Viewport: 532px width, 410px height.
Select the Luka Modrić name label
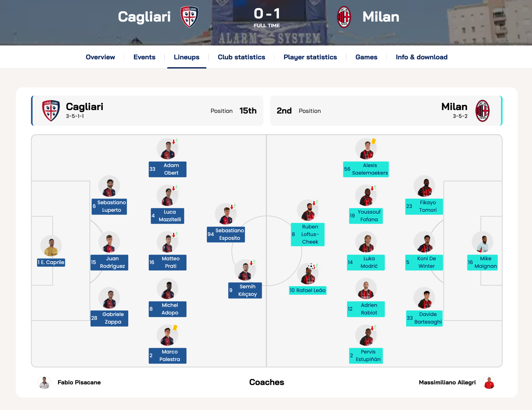click(366, 262)
